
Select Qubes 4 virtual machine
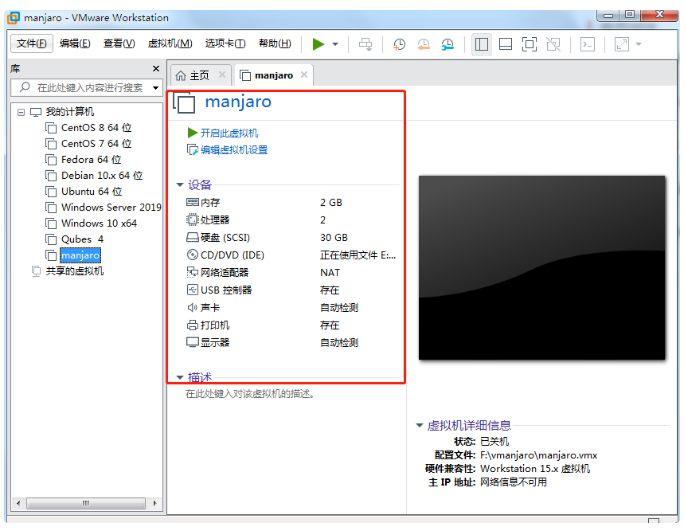(x=74, y=239)
